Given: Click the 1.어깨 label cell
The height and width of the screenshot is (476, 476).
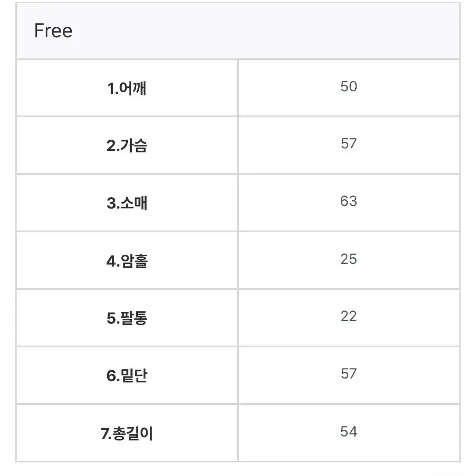Looking at the screenshot, I should click(x=127, y=88).
